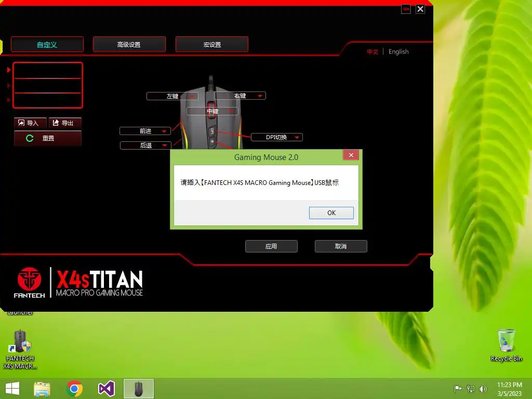Image resolution: width=532 pixels, height=399 pixels.
Task: Select 中文 language option
Action: click(372, 51)
